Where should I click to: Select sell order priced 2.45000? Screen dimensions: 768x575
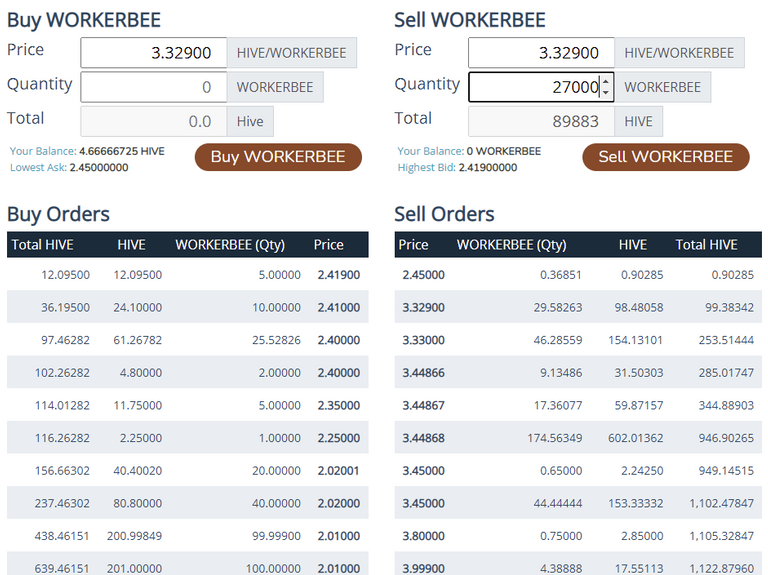point(578,274)
